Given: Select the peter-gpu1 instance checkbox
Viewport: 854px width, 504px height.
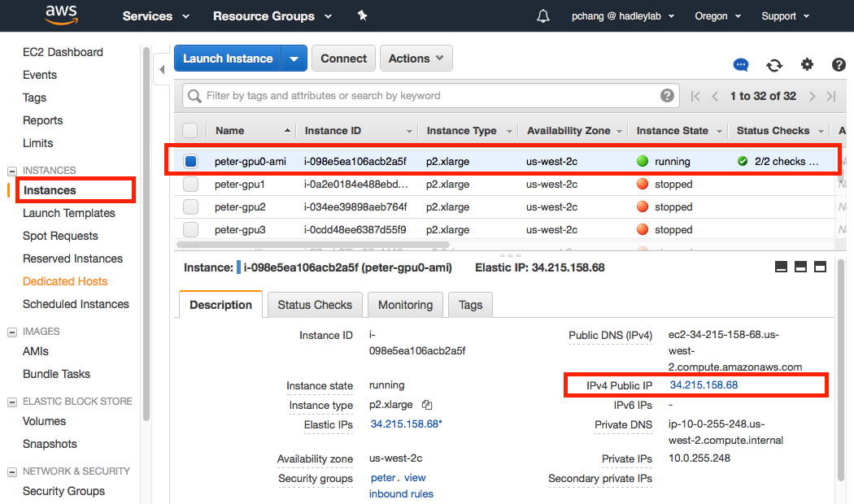Looking at the screenshot, I should 190,184.
